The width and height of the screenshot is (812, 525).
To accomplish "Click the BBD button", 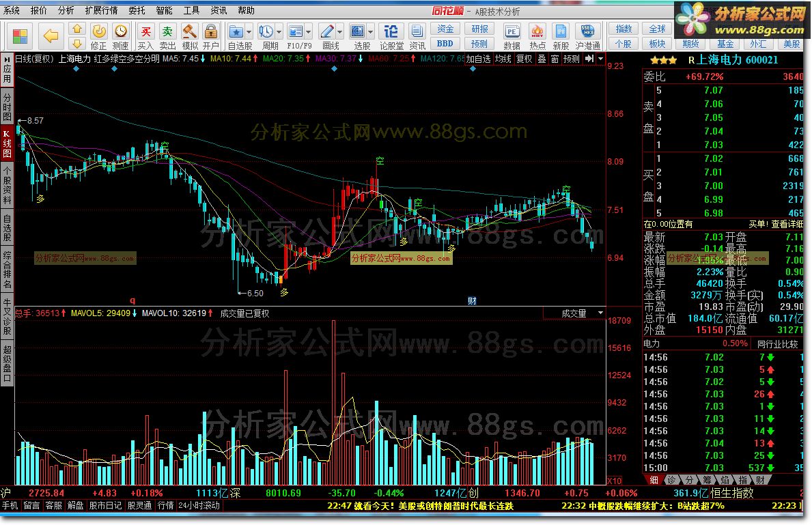I will click(x=445, y=44).
